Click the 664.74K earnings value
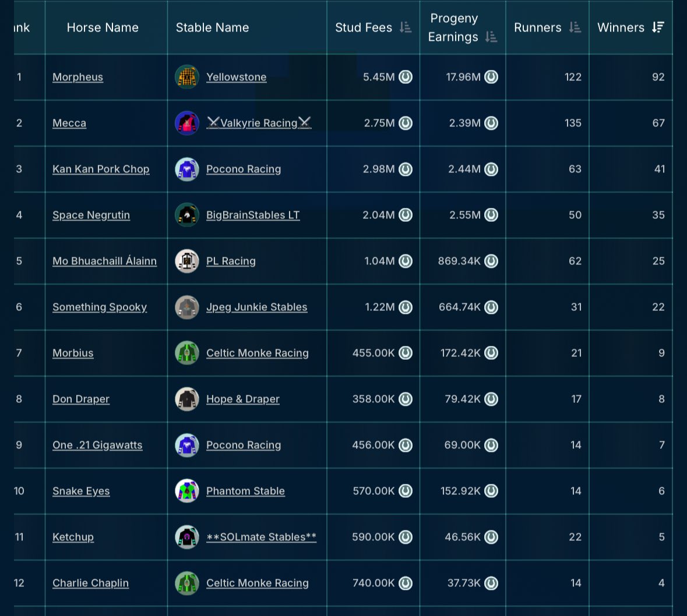Screen dimensions: 687x616 tap(460, 307)
